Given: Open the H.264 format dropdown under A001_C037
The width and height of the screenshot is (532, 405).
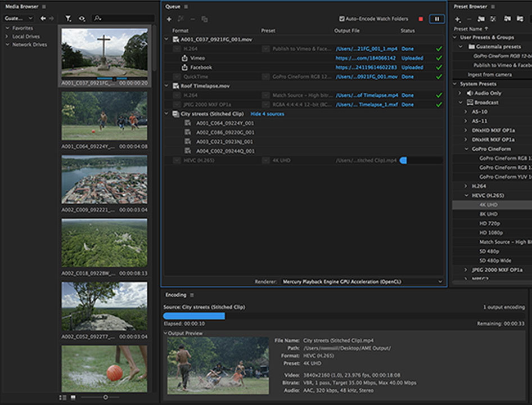Looking at the screenshot, I should 177,49.
